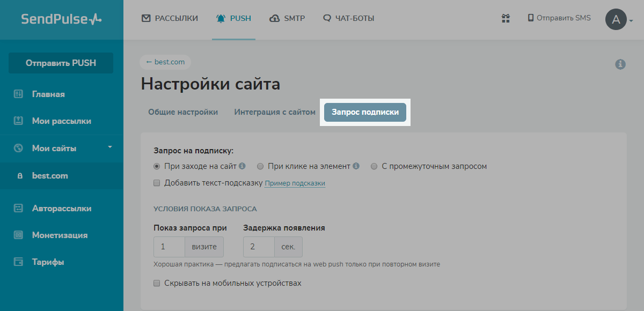The image size is (644, 311).
Task: Select 'При заходе на сайт' radio option
Action: (x=157, y=166)
